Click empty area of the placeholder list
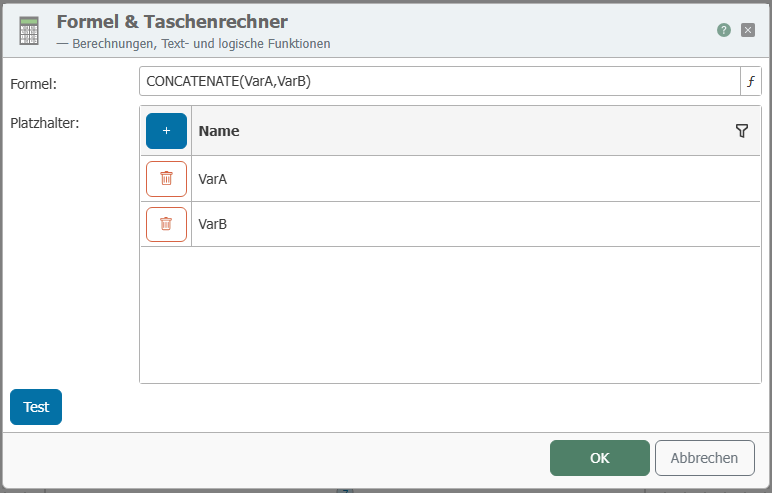772x493 pixels. 450,314
